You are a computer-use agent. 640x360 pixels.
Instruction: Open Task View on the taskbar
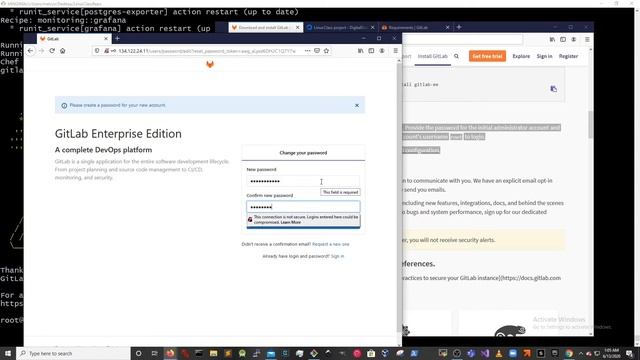[154, 353]
